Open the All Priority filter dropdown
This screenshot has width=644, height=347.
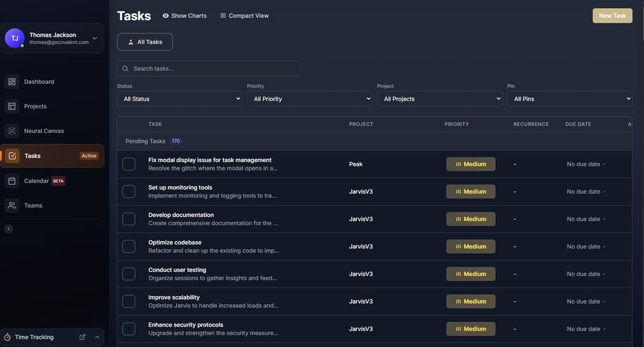pyautogui.click(x=309, y=99)
